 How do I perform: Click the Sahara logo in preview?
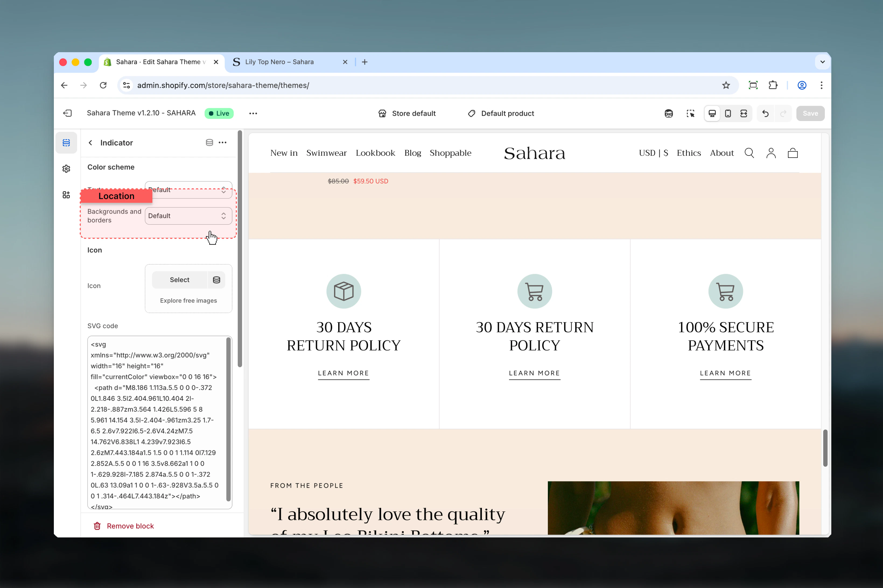pyautogui.click(x=534, y=153)
